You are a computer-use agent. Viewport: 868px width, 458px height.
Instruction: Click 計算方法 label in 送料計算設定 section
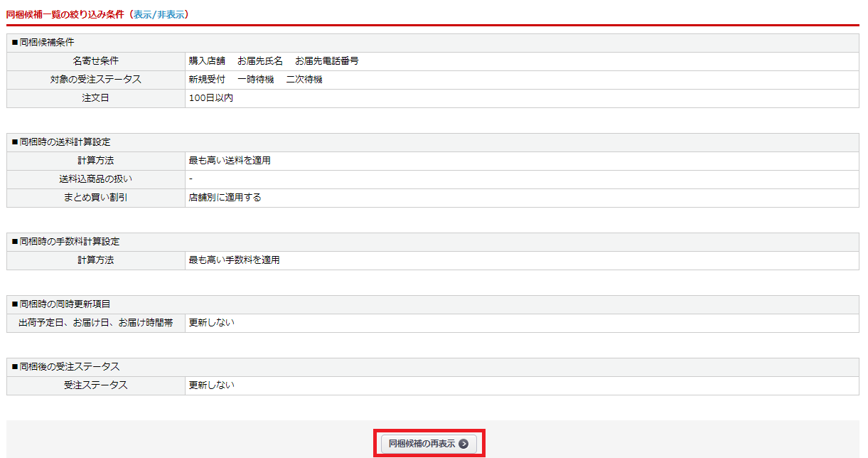tap(96, 161)
